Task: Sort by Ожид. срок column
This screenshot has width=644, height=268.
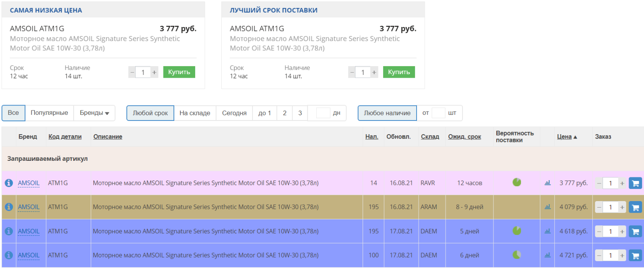Action: coord(464,137)
